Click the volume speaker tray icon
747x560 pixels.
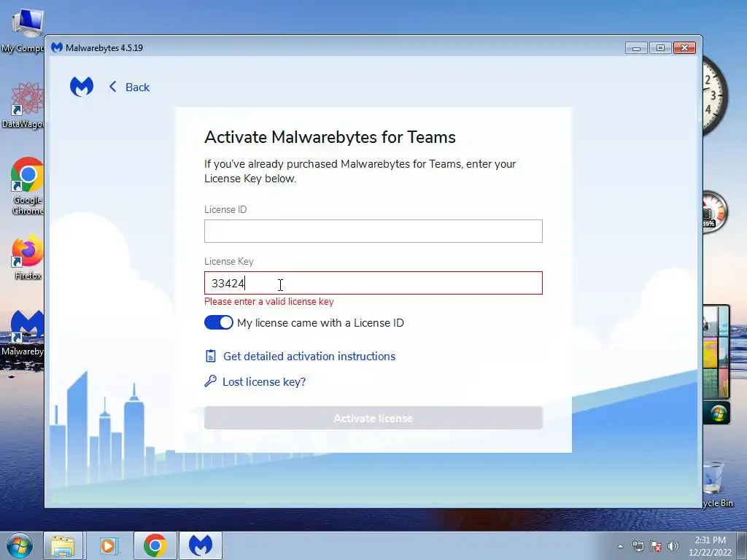point(673,546)
